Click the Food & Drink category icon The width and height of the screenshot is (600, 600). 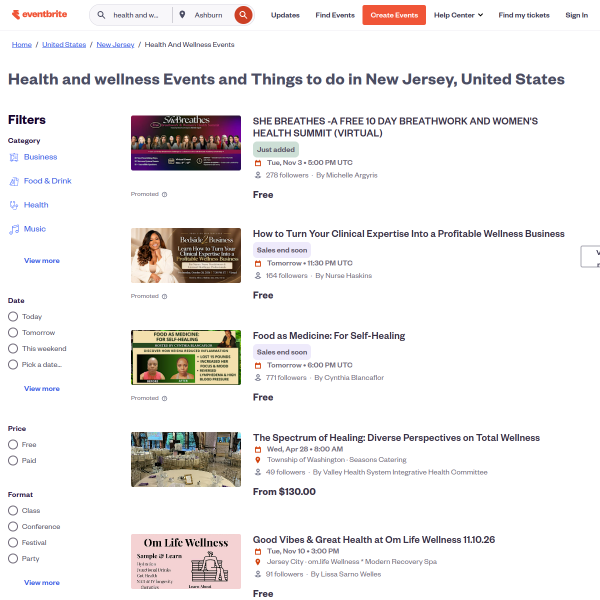[14, 181]
